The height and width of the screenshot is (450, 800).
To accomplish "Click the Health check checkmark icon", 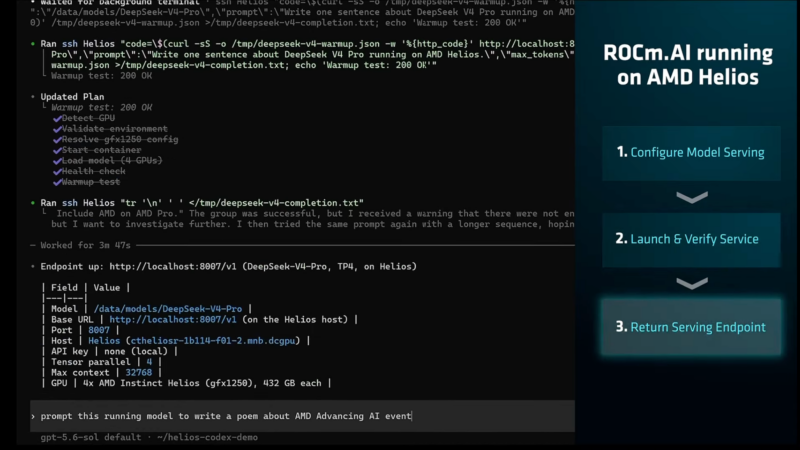I will [57, 171].
